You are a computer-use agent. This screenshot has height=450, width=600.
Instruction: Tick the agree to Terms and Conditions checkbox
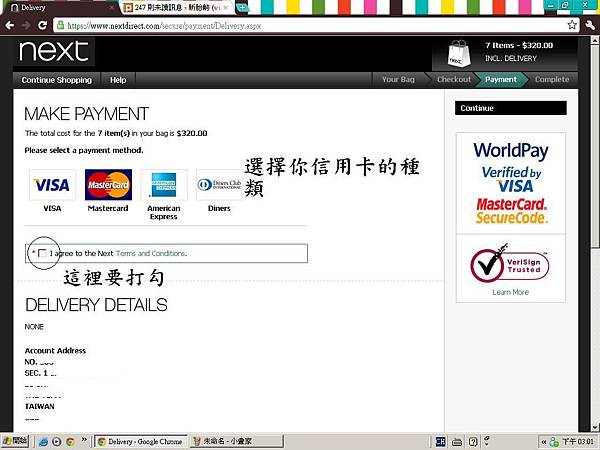(42, 253)
